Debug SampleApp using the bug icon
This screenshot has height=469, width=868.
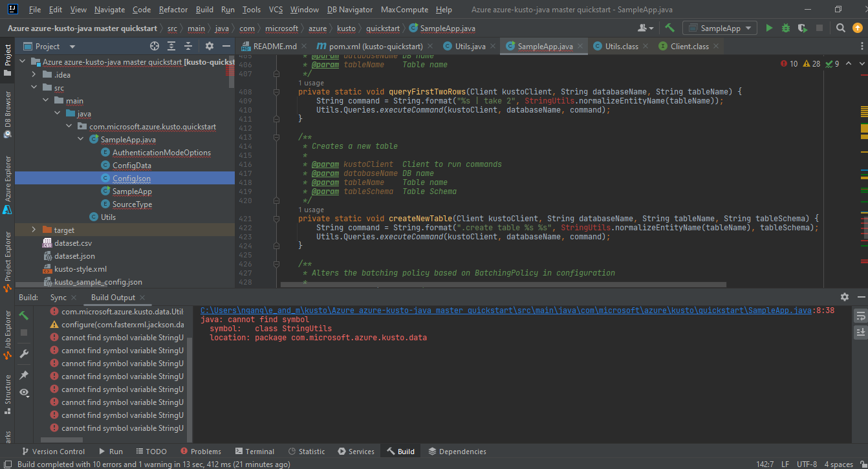click(785, 28)
